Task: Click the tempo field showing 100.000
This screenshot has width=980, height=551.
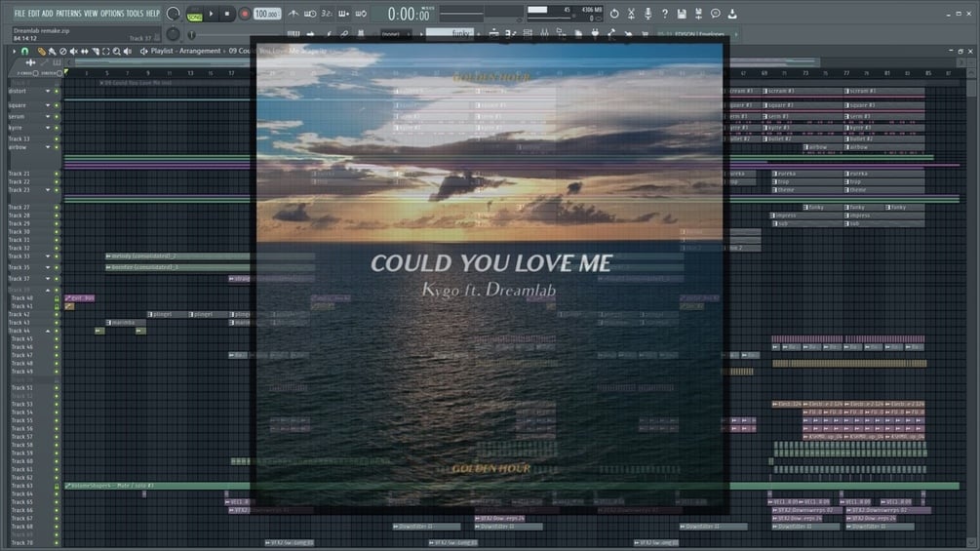Action: [x=267, y=14]
